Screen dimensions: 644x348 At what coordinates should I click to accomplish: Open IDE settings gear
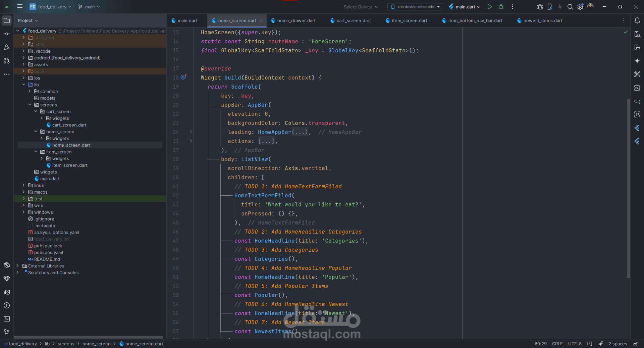pos(580,7)
